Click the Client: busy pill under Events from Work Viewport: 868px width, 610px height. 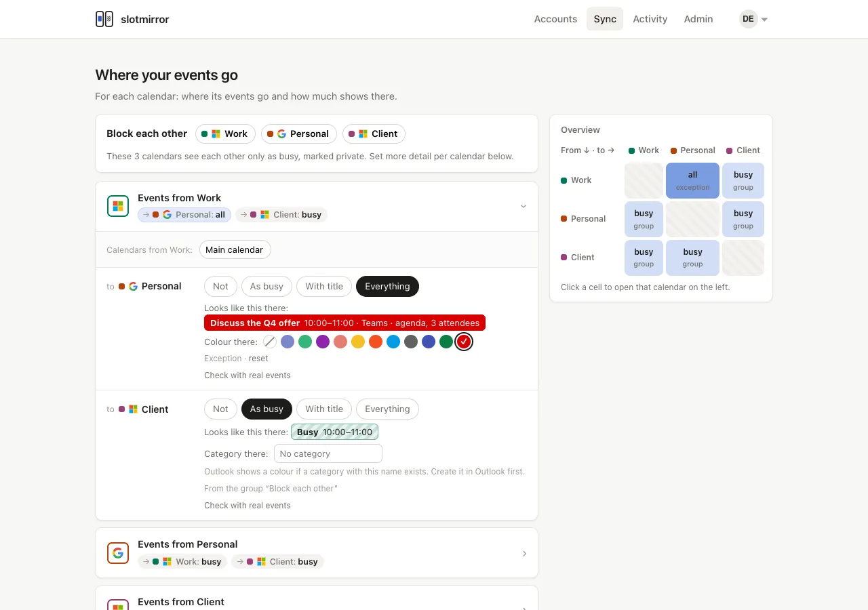click(281, 215)
